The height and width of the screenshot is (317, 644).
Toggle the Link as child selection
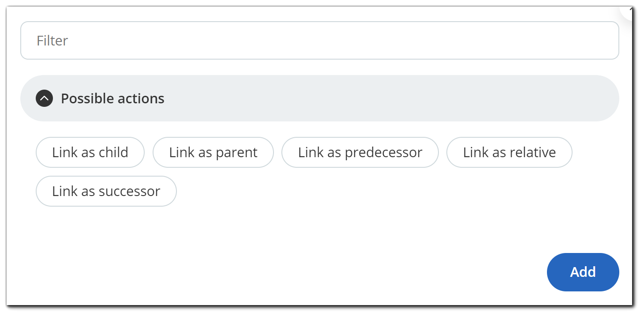[90, 152]
